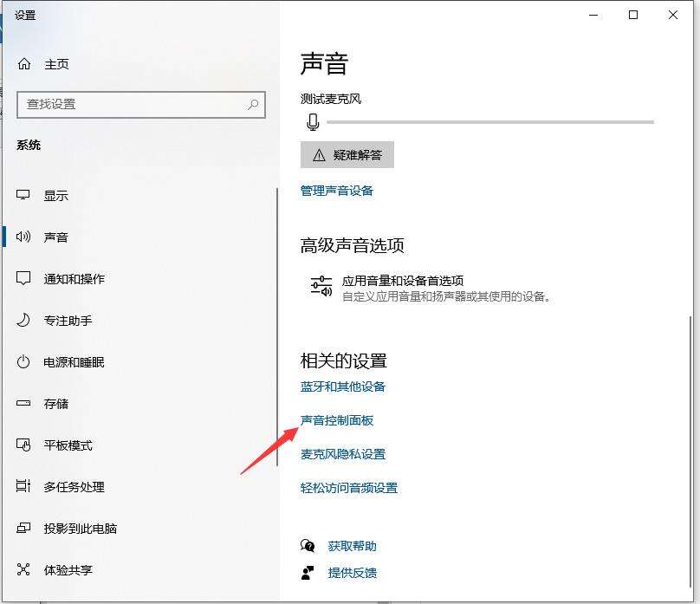Click the microphone icon under 测试麦克风

click(313, 122)
